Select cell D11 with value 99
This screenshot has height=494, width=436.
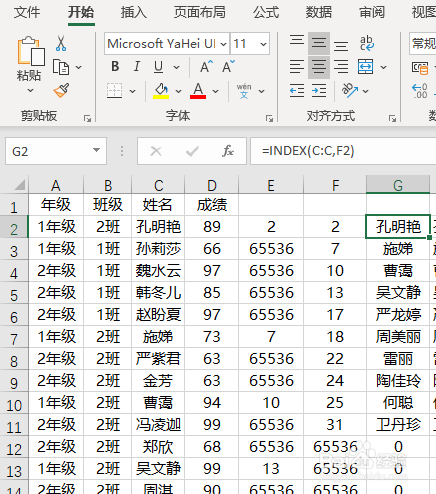point(212,424)
